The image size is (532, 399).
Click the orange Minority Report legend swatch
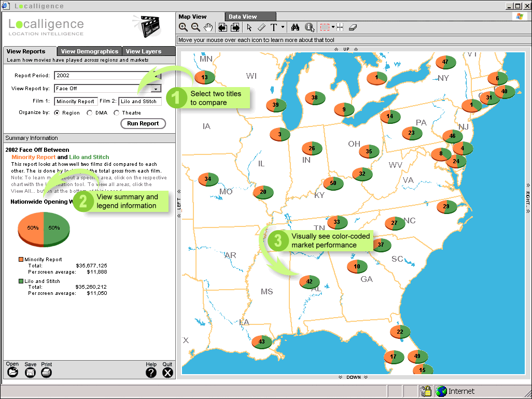(21, 259)
